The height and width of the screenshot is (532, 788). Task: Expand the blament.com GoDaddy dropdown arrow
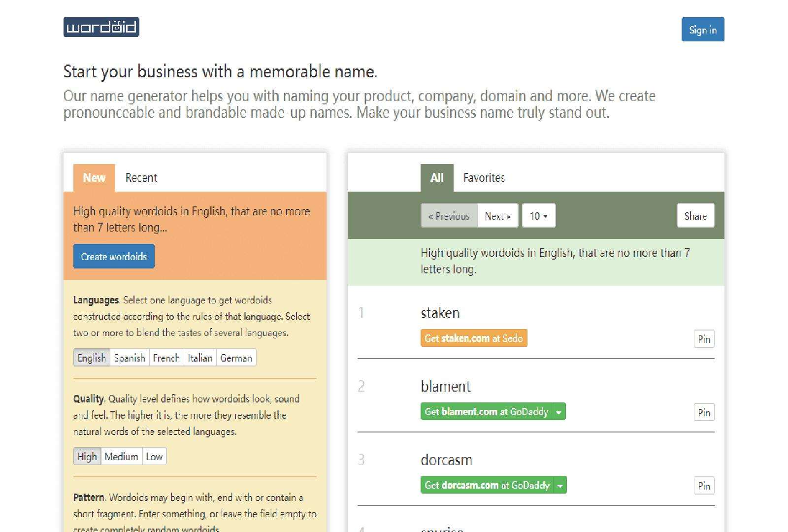coord(559,412)
